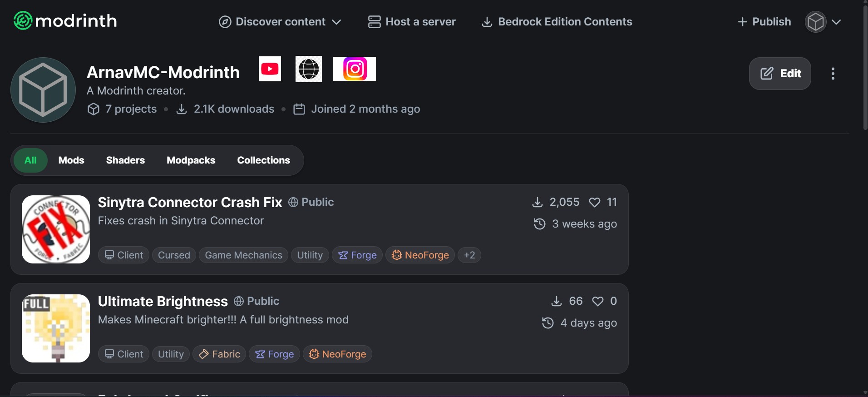This screenshot has height=397, width=868.
Task: Click the Publish button
Action: (764, 22)
